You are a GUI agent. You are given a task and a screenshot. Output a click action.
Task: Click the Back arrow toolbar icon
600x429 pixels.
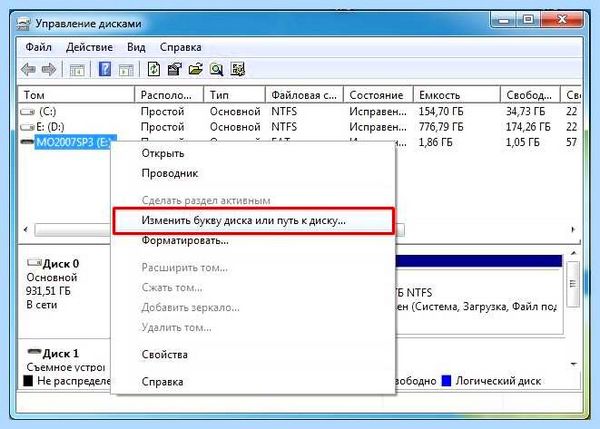(x=28, y=69)
